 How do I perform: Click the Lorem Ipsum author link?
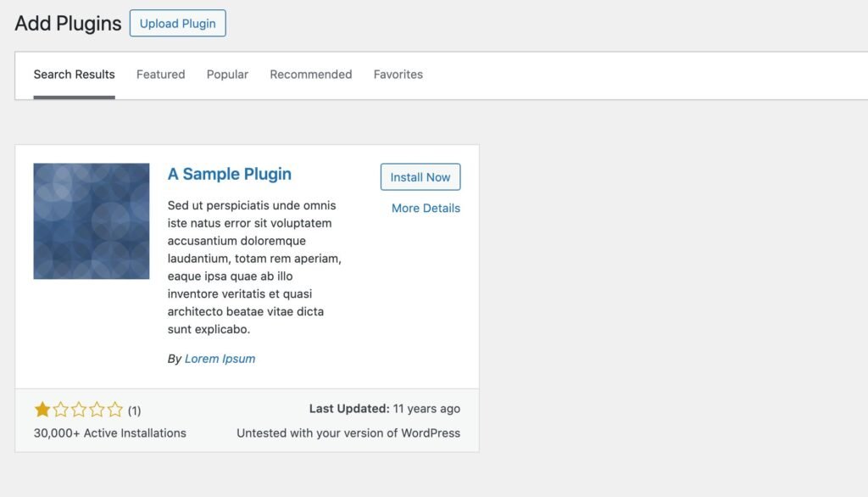220,358
